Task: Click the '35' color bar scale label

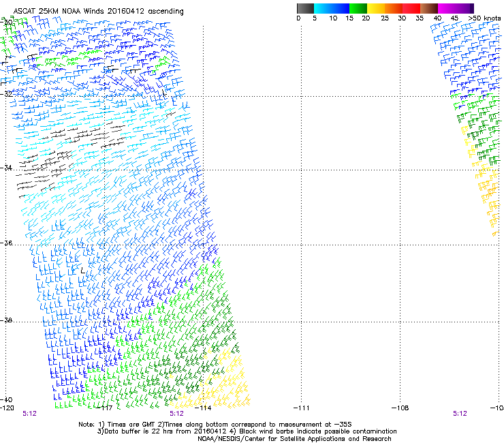Action: 420,18
